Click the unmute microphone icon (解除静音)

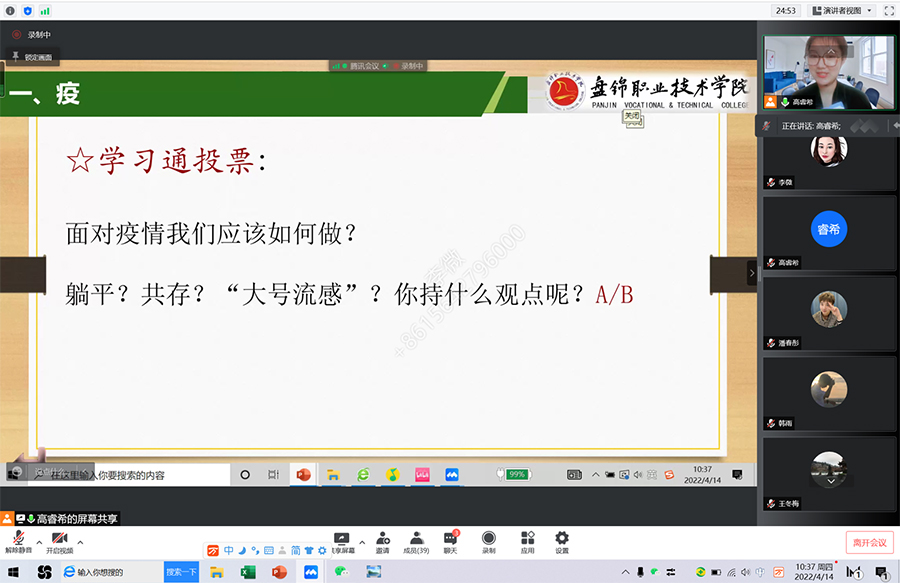click(19, 538)
